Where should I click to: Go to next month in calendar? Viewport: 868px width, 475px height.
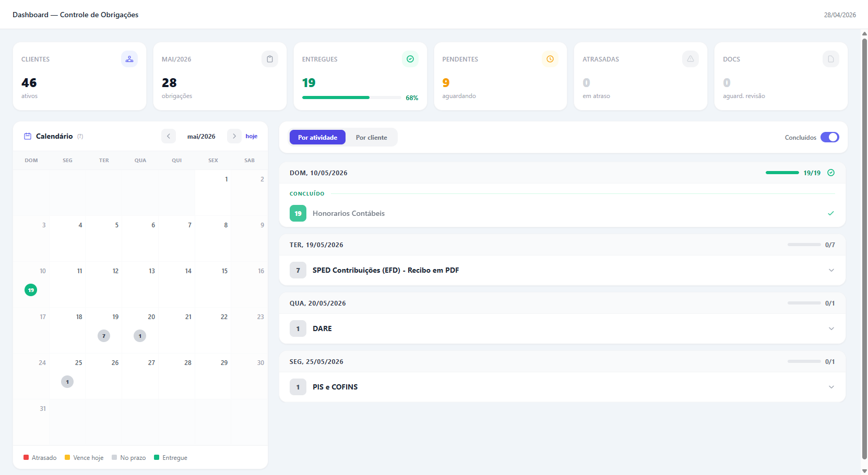click(234, 136)
